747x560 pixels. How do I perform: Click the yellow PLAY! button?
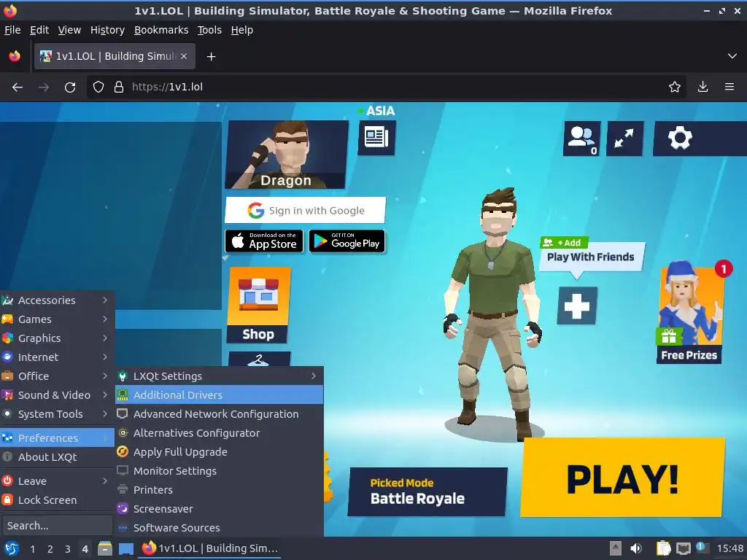click(623, 478)
